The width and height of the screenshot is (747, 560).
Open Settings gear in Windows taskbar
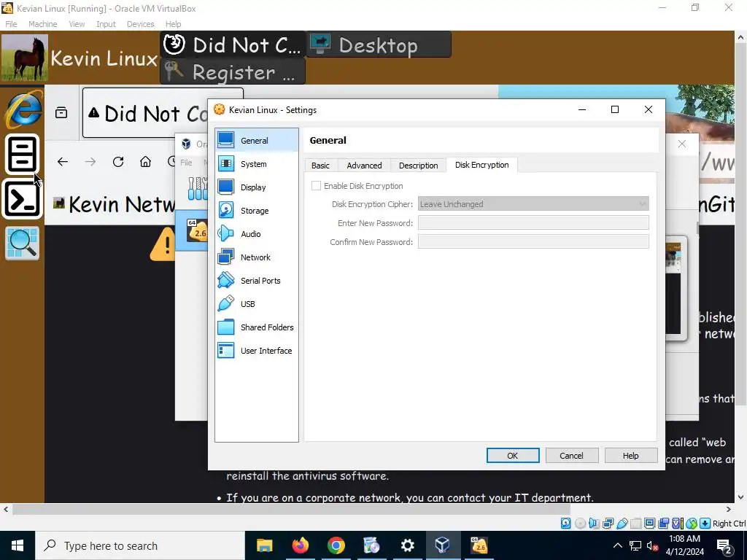pos(407,545)
